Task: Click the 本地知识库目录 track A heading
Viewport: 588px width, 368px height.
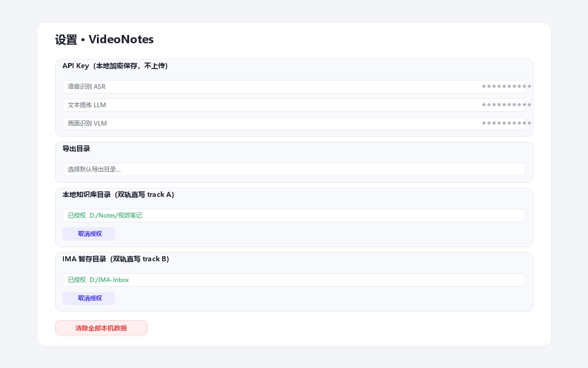Action: click(119, 195)
